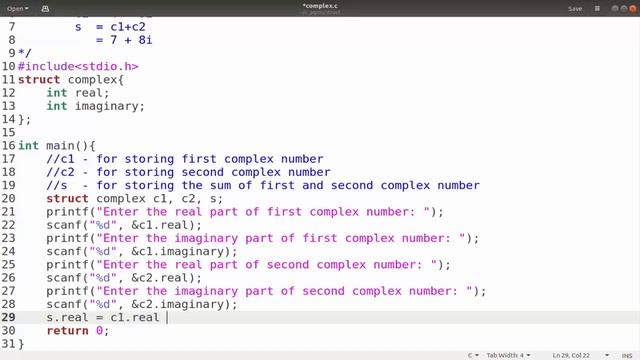Image resolution: width=640 pixels, height=360 pixels.
Task: Click printf 'imaginary part of second complex number'
Action: (x=266, y=291)
